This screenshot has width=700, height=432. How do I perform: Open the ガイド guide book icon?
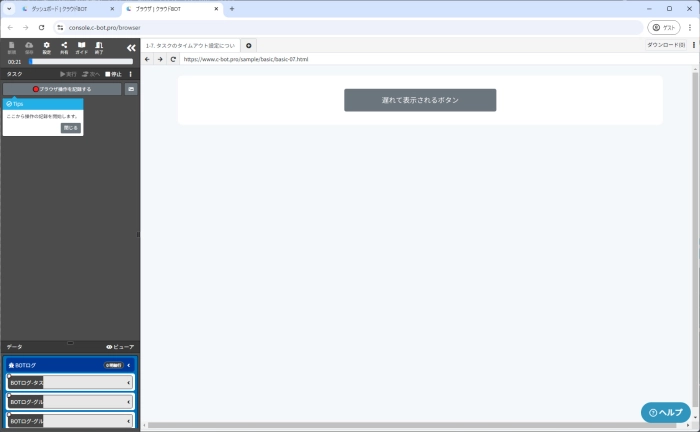coord(81,47)
